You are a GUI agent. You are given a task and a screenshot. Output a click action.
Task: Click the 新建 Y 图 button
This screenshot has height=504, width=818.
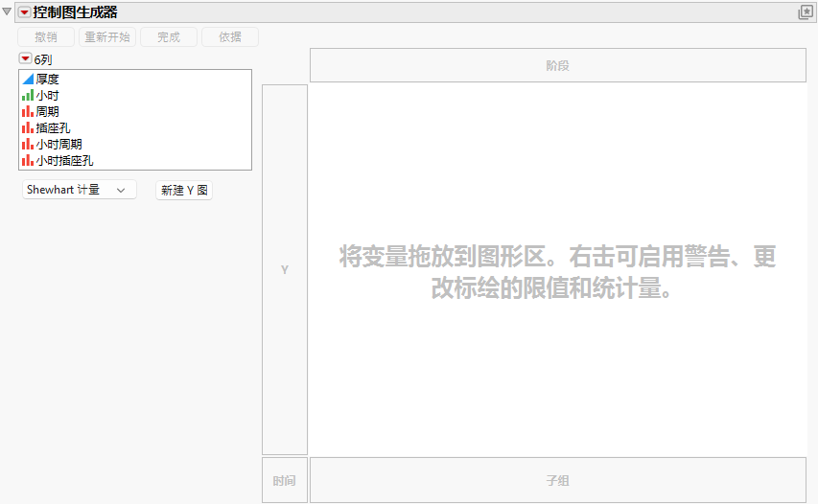184,191
